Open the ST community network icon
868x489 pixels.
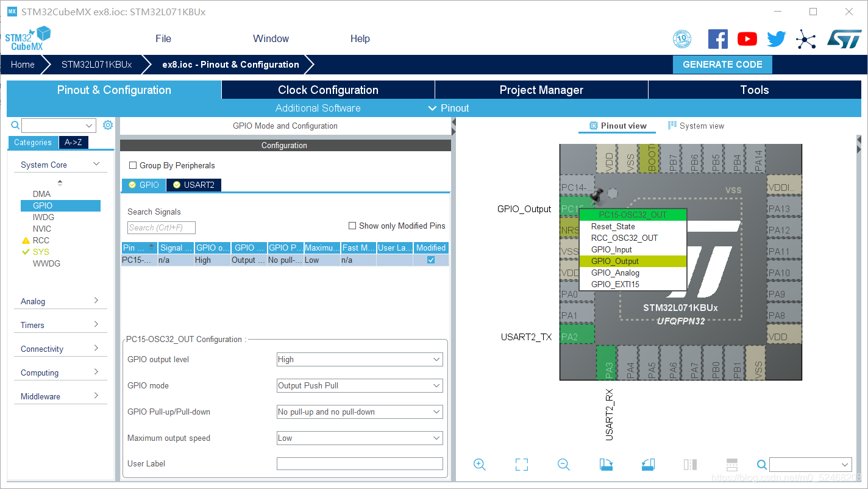point(806,40)
